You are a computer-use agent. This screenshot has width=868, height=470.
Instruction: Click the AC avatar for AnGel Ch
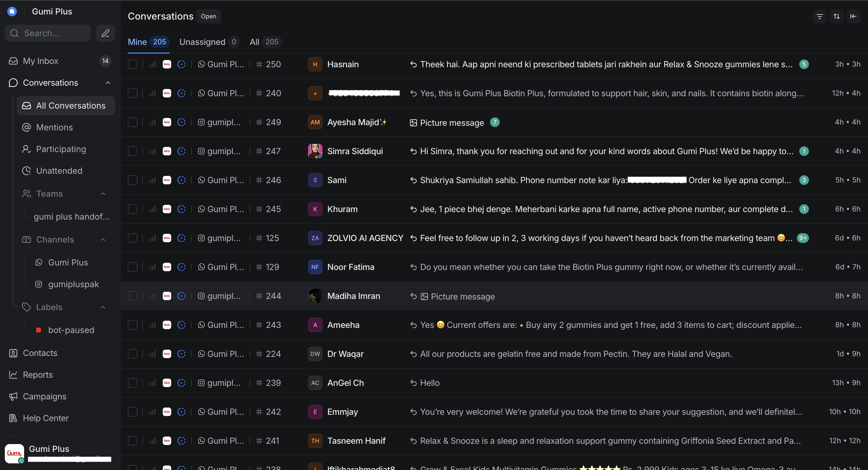click(x=315, y=383)
